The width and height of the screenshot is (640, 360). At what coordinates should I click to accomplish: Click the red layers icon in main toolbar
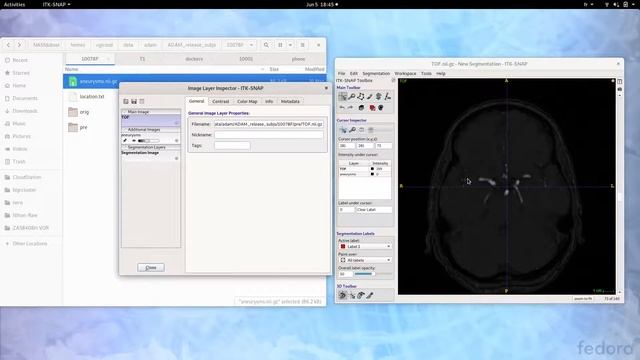[x=372, y=108]
